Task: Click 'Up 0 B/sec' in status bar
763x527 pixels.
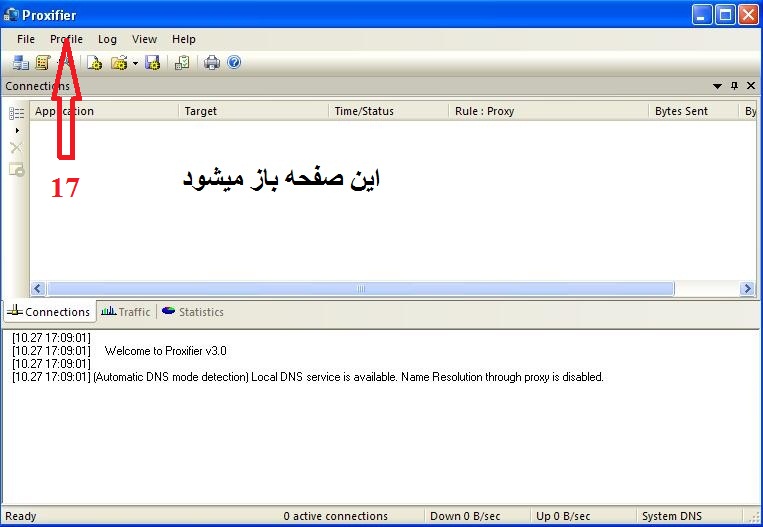Action: (563, 516)
